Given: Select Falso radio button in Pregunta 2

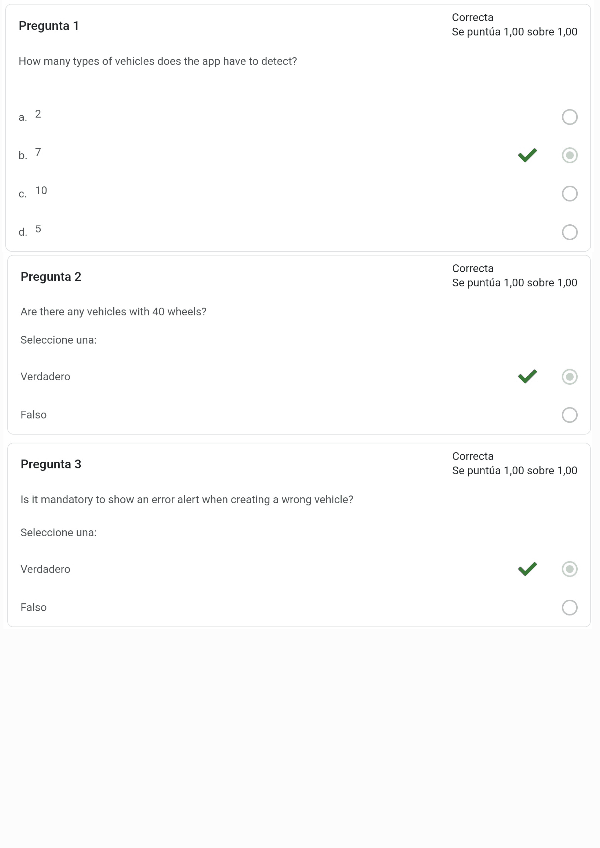Looking at the screenshot, I should pyautogui.click(x=569, y=415).
